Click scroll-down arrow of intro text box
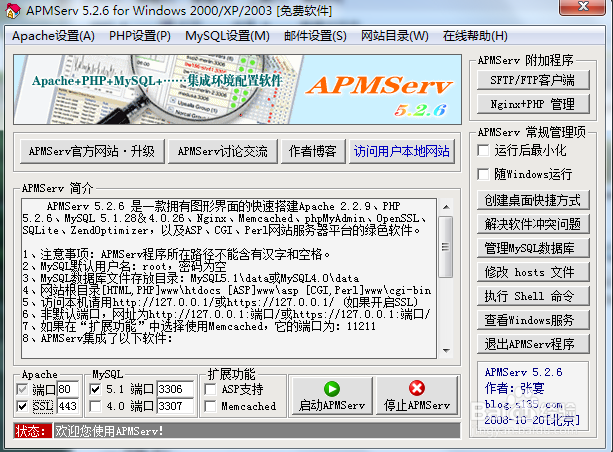613x452 pixels. coord(446,351)
